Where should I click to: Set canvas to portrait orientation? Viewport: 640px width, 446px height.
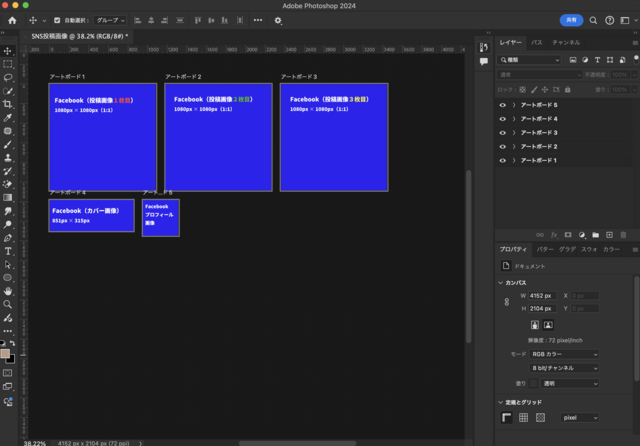click(535, 325)
